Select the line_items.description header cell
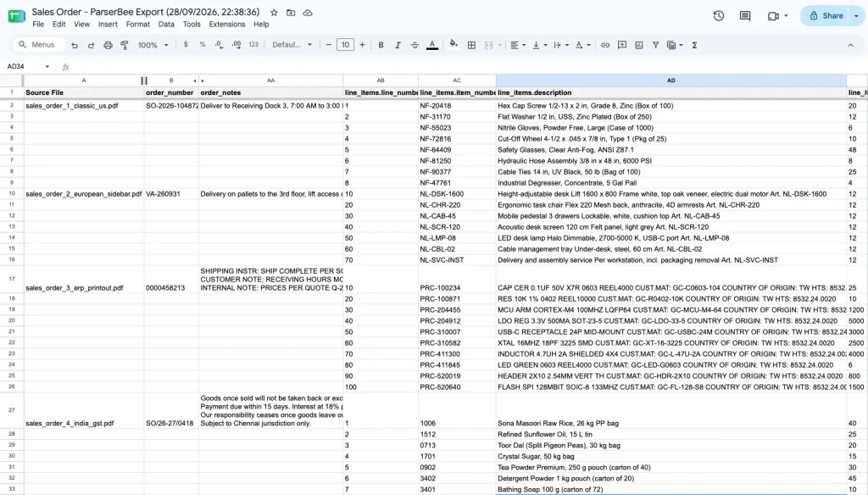This screenshot has width=868, height=495. [x=671, y=92]
